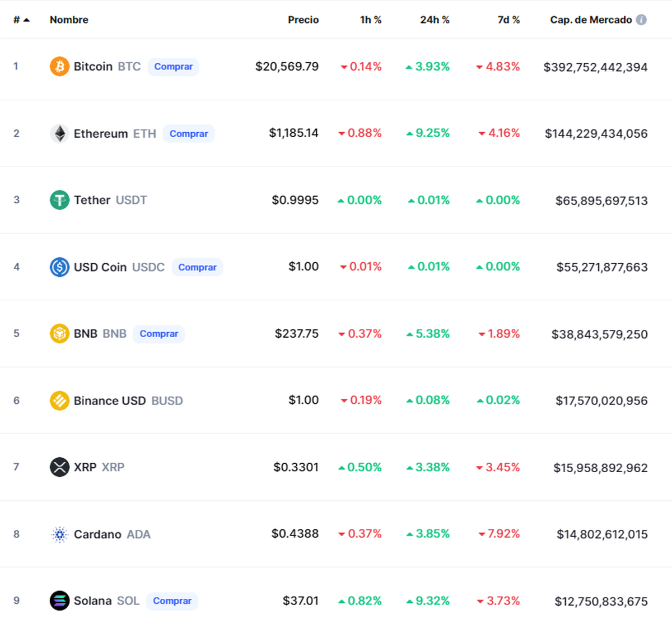Click the BNB logo icon
This screenshot has height=633, width=672.
click(x=59, y=333)
